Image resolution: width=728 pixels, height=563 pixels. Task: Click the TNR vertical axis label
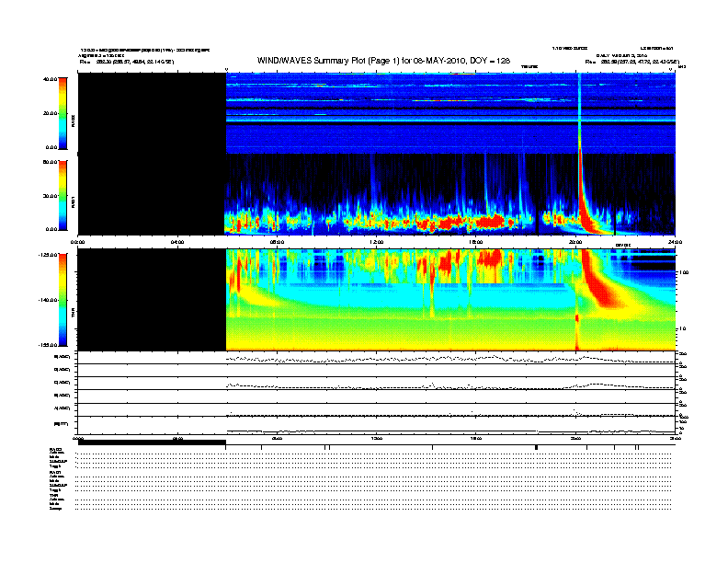coord(73,314)
